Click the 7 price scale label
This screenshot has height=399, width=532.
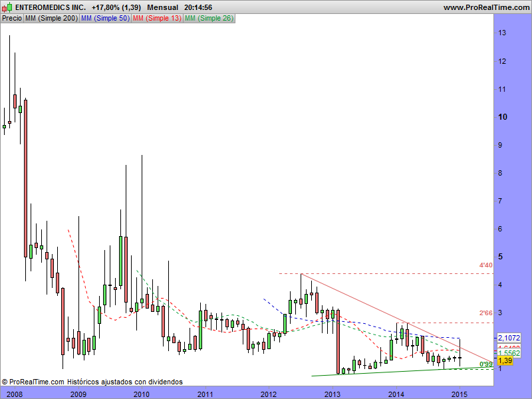500,201
